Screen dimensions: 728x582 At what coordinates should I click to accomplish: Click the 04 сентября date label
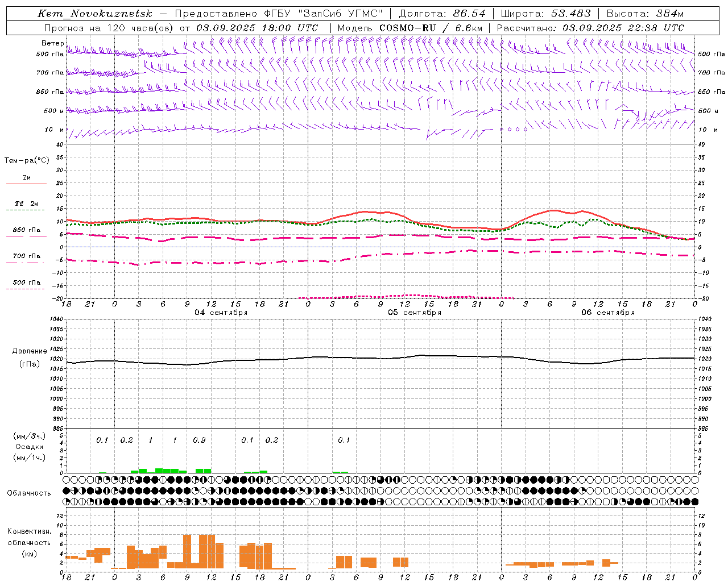[x=221, y=313]
